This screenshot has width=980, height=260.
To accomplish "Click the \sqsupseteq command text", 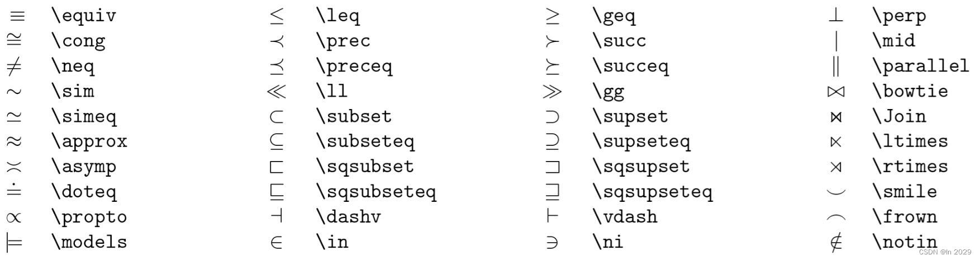I will 653,192.
